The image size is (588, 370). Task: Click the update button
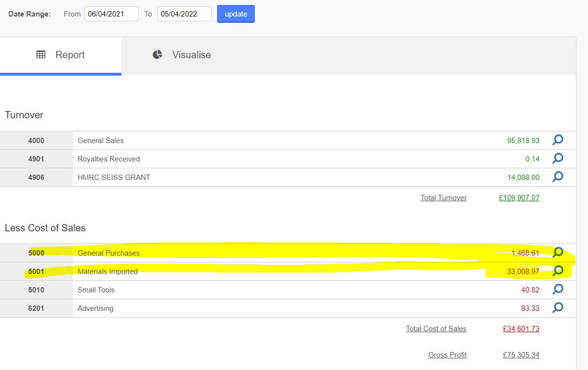coord(236,14)
